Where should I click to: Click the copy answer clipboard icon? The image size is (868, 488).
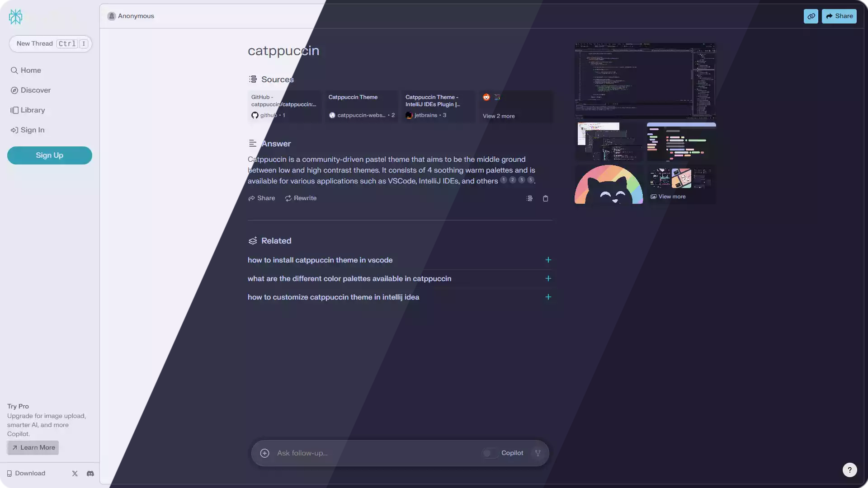(x=546, y=198)
